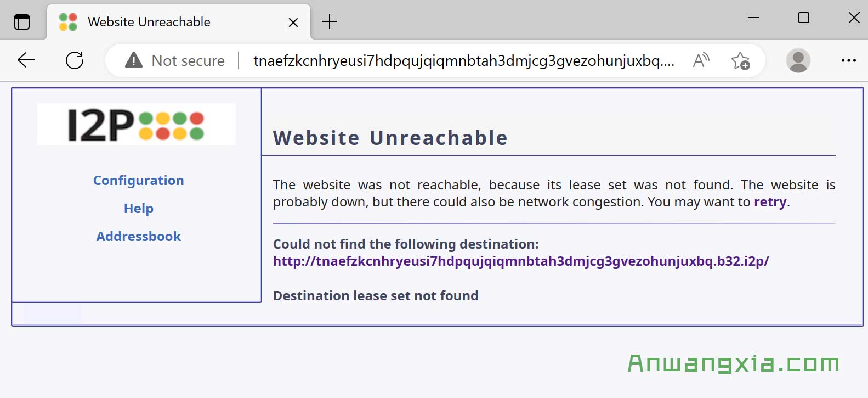Open the Configuration link
Screen dimensions: 868x398
tap(139, 181)
